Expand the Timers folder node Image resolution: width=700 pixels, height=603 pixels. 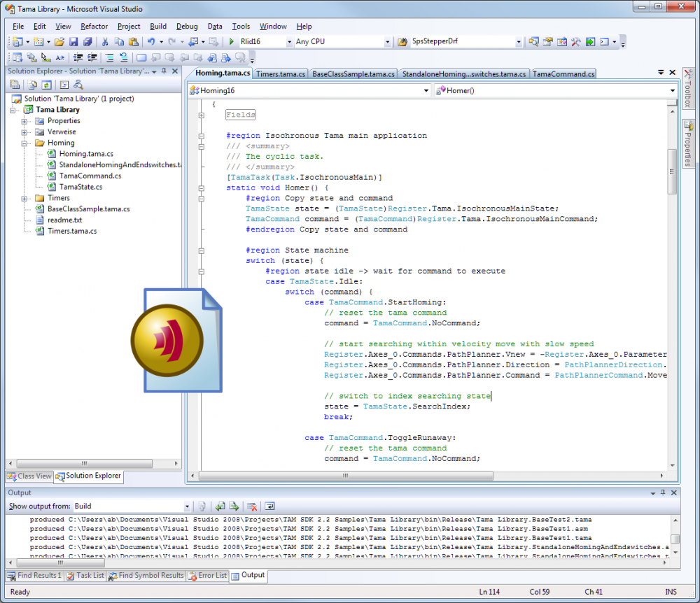coord(24,198)
